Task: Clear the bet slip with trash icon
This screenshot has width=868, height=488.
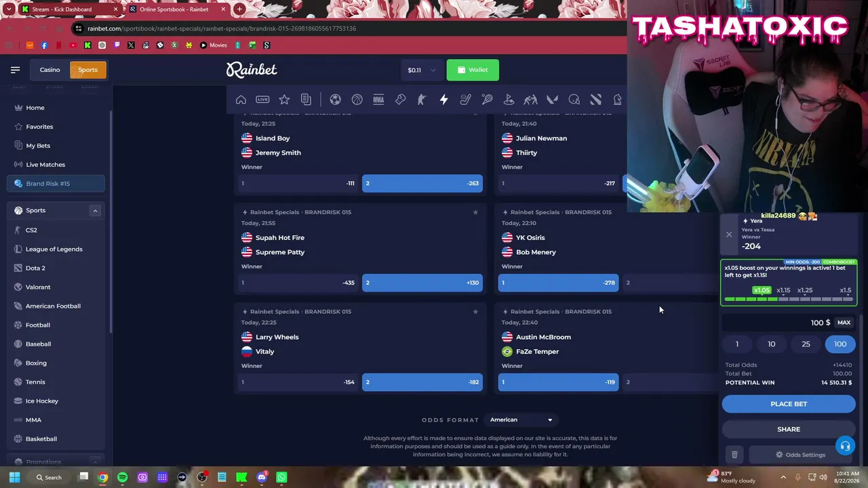Action: pos(734,455)
